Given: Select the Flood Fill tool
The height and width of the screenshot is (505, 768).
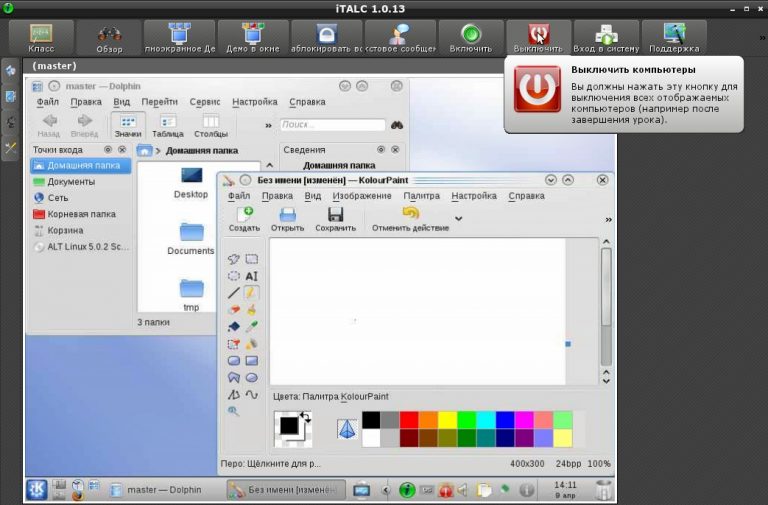Looking at the screenshot, I should (234, 327).
